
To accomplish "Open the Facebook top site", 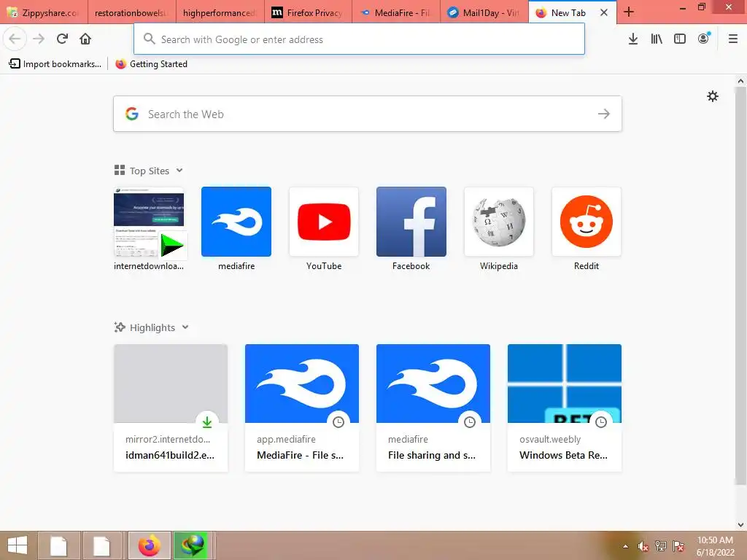I will coord(411,229).
